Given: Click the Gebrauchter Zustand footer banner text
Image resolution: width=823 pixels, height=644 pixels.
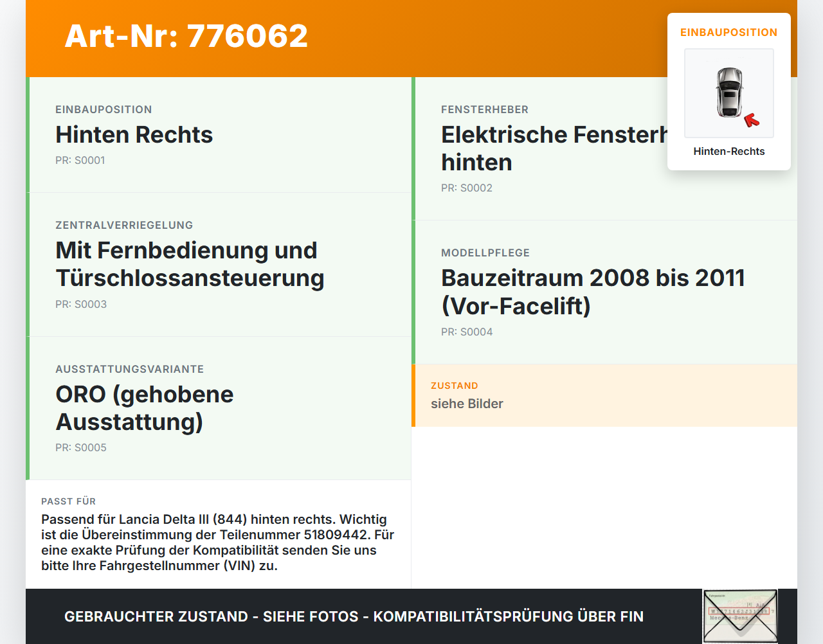Looking at the screenshot, I should tap(354, 616).
